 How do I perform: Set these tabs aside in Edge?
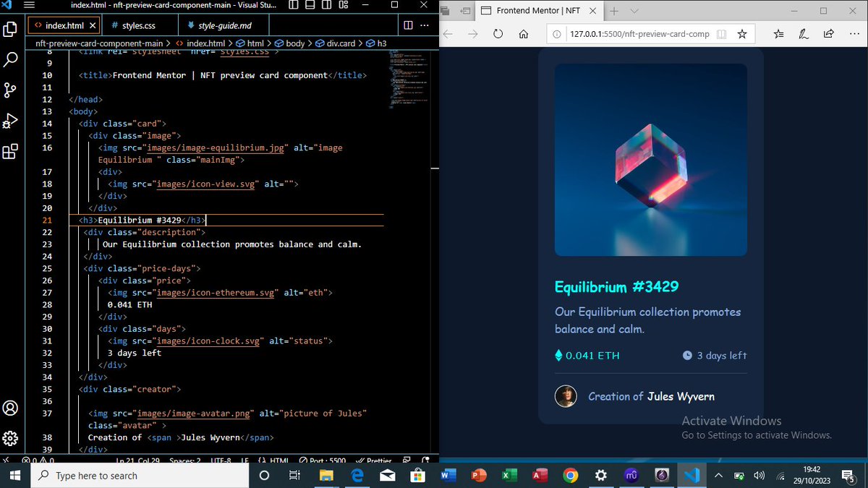point(465,11)
